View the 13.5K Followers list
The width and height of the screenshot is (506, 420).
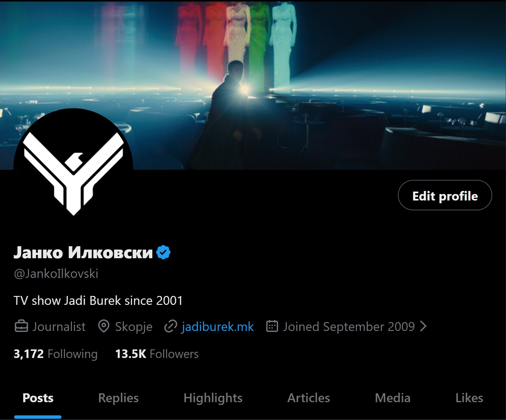157,354
